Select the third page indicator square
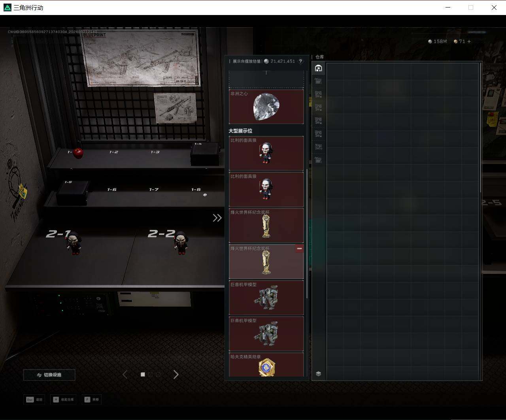 point(158,375)
